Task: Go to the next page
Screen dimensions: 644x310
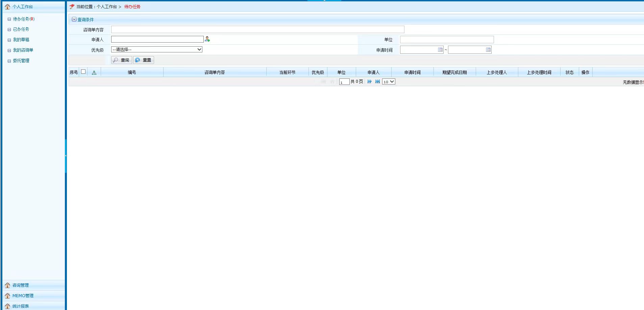Action: [369, 81]
